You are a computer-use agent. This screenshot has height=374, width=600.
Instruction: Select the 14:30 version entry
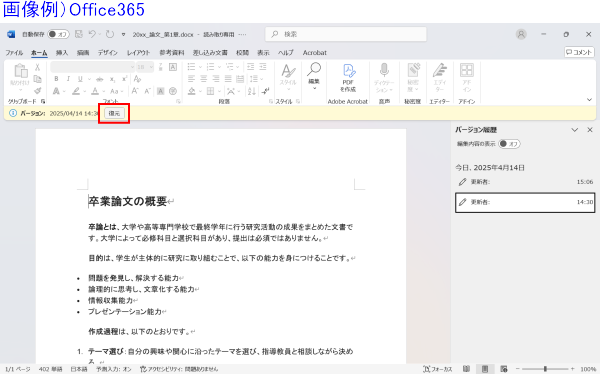pos(525,202)
